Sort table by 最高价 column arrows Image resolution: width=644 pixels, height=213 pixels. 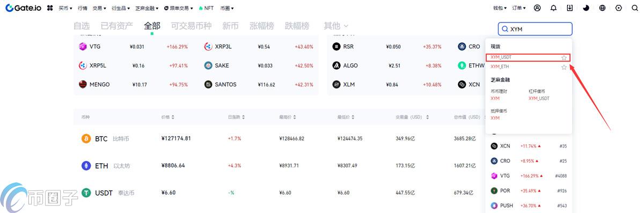click(295, 117)
